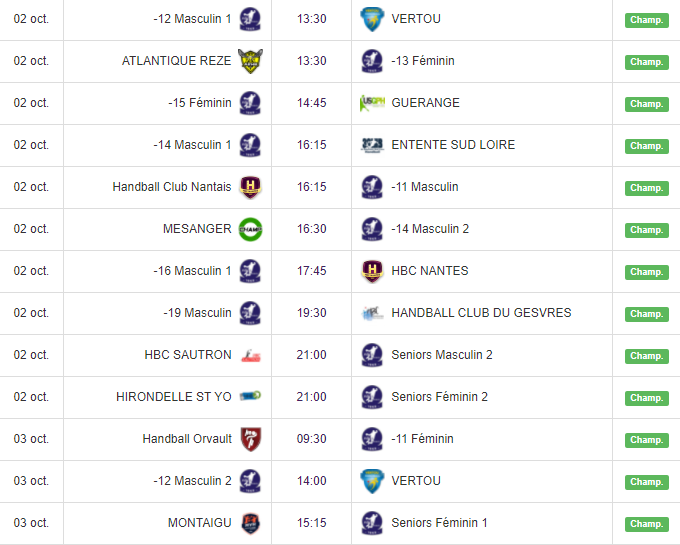
Task: Click the HBC Nantes team logo
Action: [372, 271]
